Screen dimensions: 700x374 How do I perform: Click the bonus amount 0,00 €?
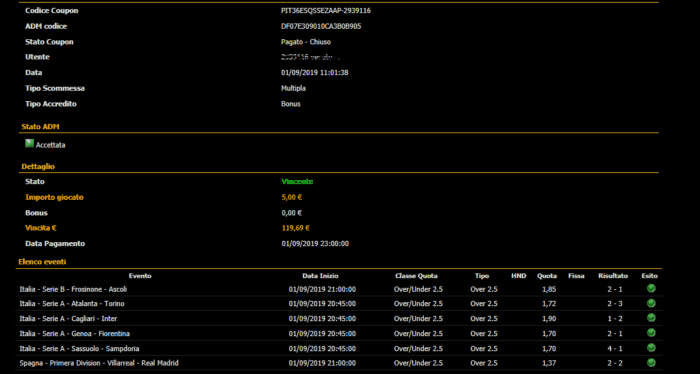click(x=292, y=213)
